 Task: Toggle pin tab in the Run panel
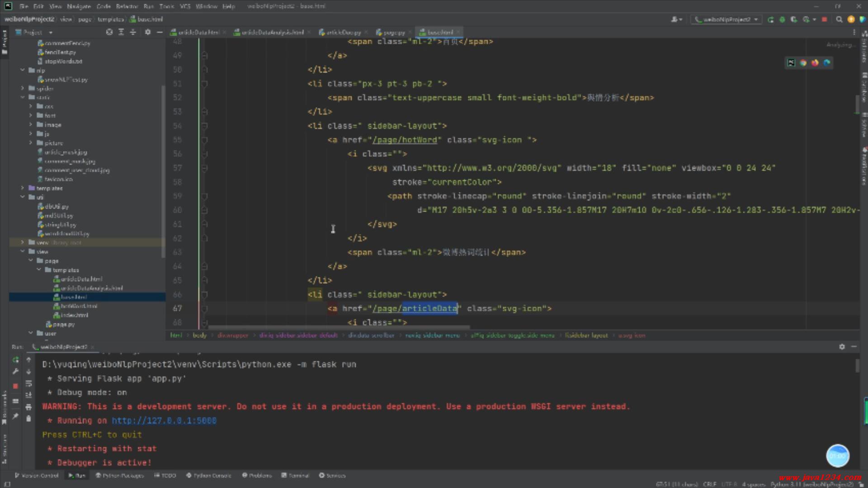pos(15,416)
